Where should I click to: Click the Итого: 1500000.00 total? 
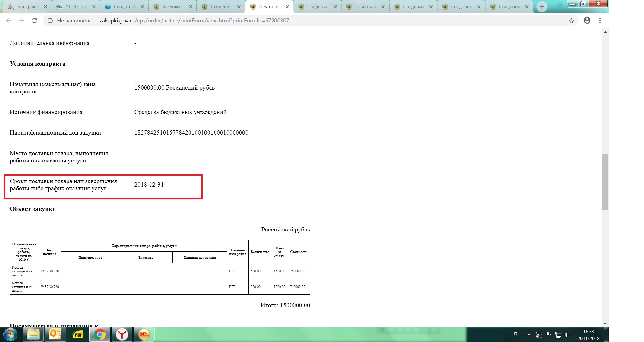click(285, 305)
